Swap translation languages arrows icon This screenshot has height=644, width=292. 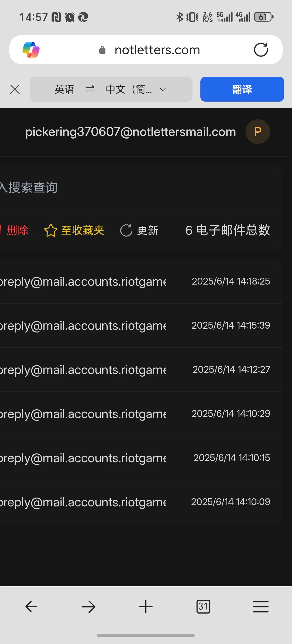click(90, 89)
